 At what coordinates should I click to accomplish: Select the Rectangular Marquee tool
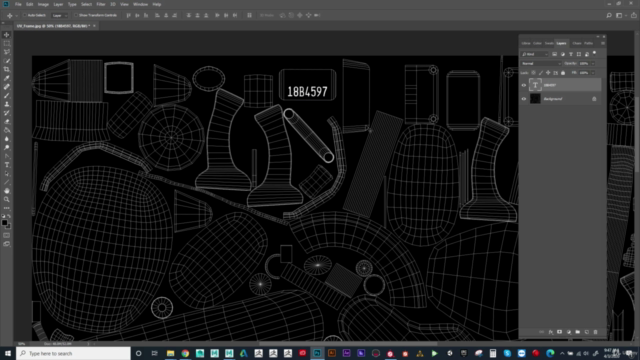tap(7, 43)
